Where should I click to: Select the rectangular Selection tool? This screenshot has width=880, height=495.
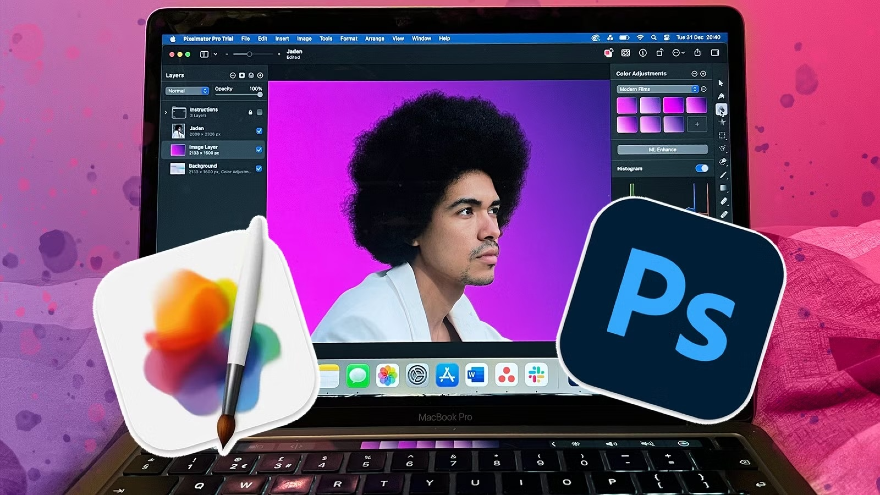point(722,135)
